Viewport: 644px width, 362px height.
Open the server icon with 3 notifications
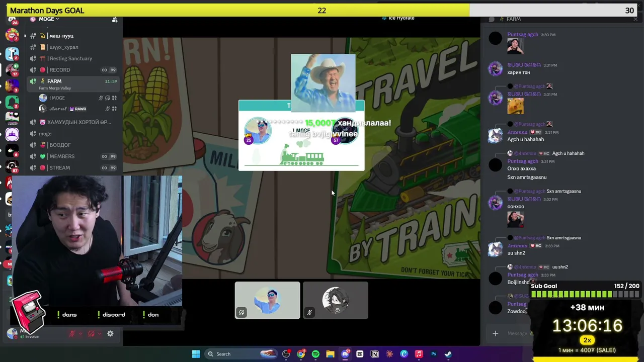[x=12, y=85]
